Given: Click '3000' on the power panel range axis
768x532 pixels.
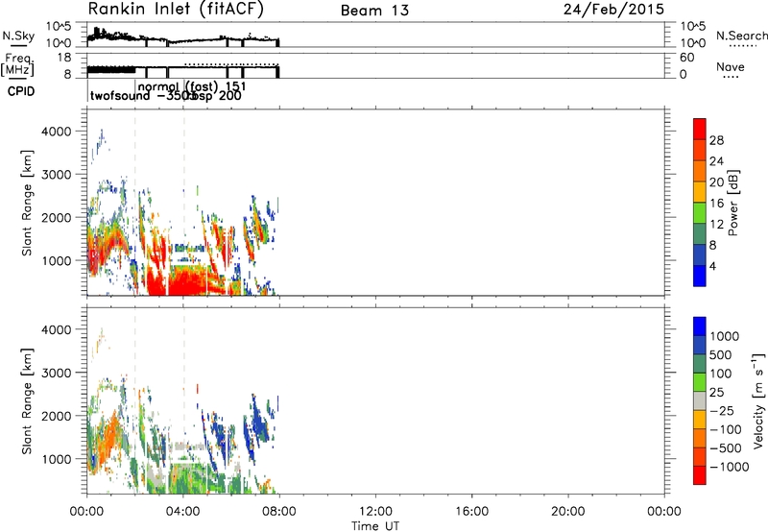Looking at the screenshot, I should (x=57, y=175).
